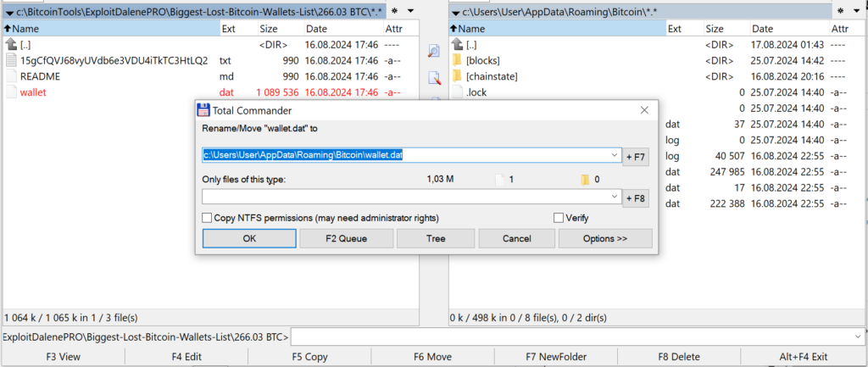Viewport: 868px width, 367px height.
Task: Close the Total Commander dialog with X
Action: coord(644,110)
